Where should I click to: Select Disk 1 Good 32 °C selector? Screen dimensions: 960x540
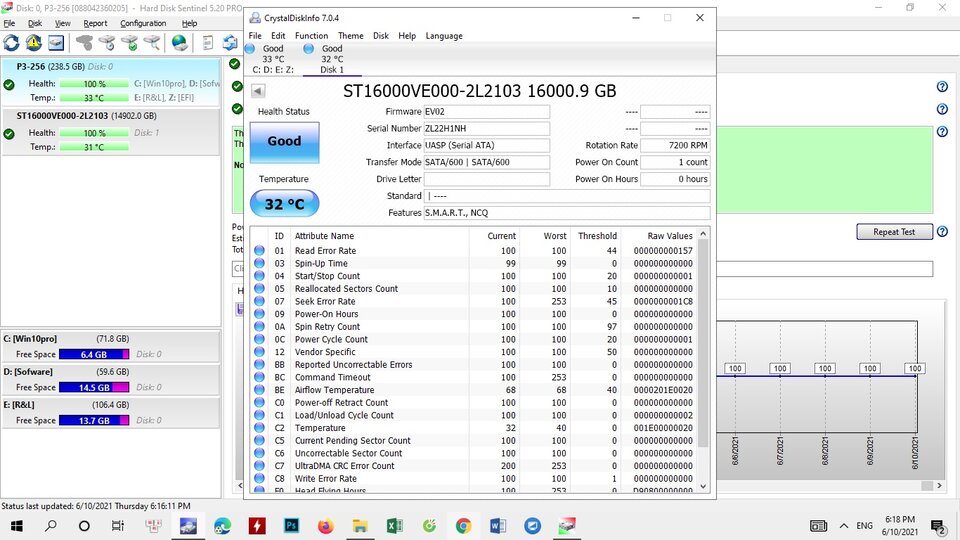click(332, 59)
